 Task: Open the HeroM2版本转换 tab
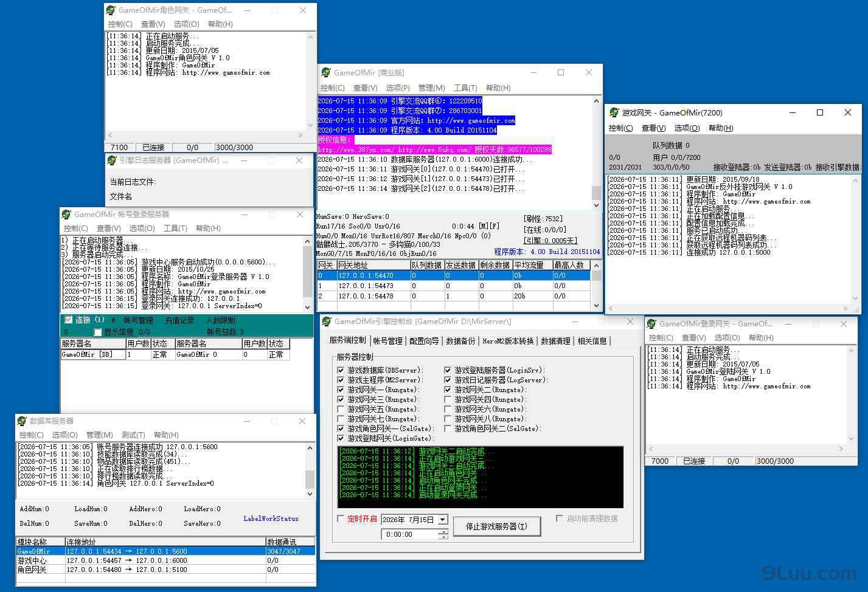point(509,341)
